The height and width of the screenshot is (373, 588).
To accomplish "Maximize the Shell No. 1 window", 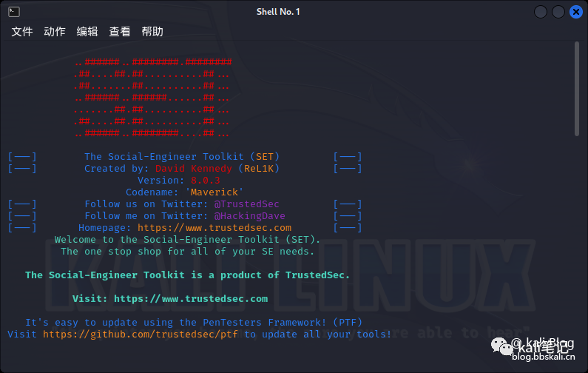I will point(558,12).
